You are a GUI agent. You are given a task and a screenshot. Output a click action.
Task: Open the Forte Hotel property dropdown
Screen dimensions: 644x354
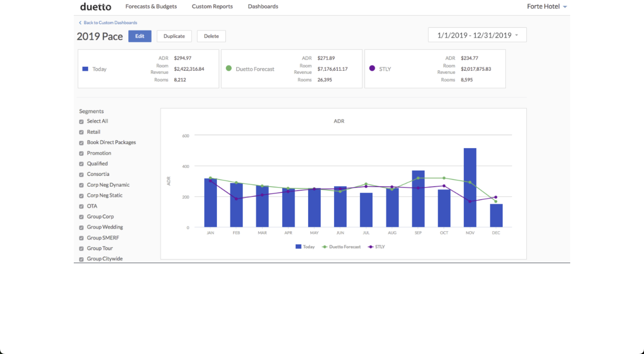[547, 6]
